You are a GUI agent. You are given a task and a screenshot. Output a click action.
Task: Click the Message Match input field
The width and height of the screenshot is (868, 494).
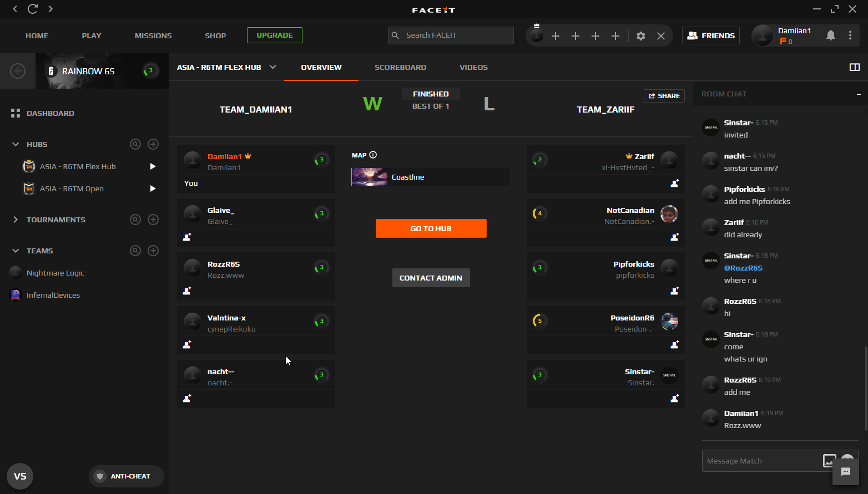pos(760,461)
